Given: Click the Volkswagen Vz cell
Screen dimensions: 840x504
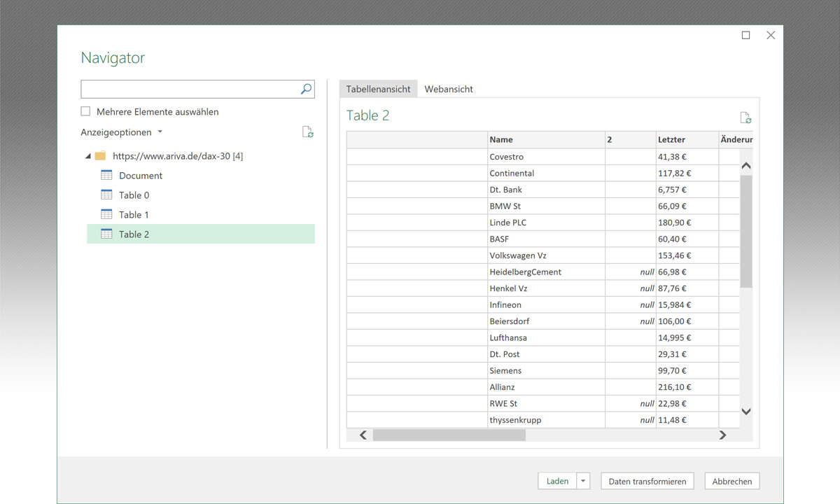Looking at the screenshot, I should (x=546, y=255).
